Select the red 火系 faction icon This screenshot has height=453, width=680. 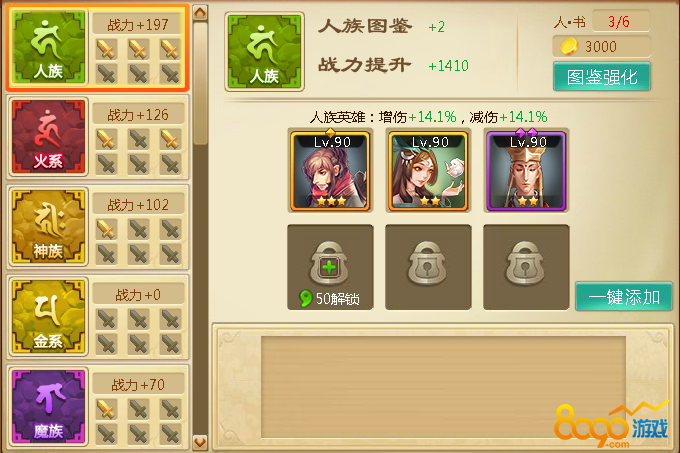click(x=49, y=137)
